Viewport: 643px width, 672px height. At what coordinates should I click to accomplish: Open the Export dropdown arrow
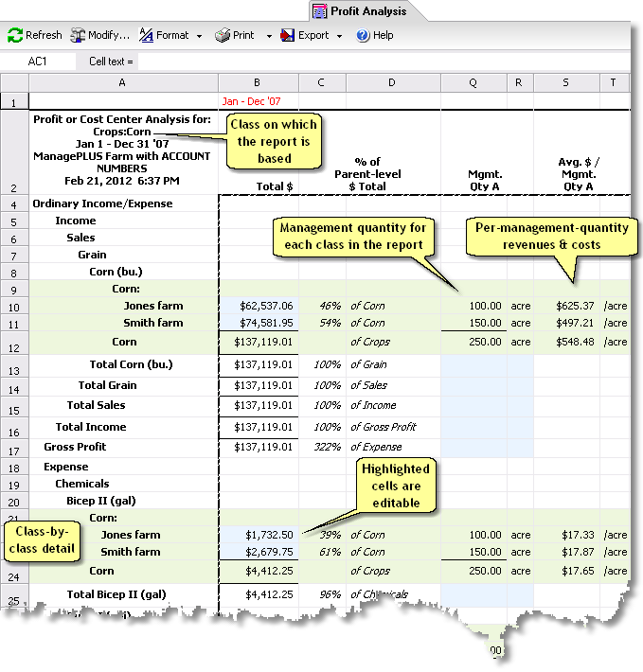point(339,36)
